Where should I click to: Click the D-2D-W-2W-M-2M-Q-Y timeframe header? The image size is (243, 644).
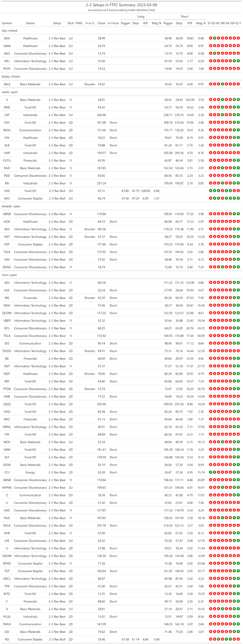(225, 24)
